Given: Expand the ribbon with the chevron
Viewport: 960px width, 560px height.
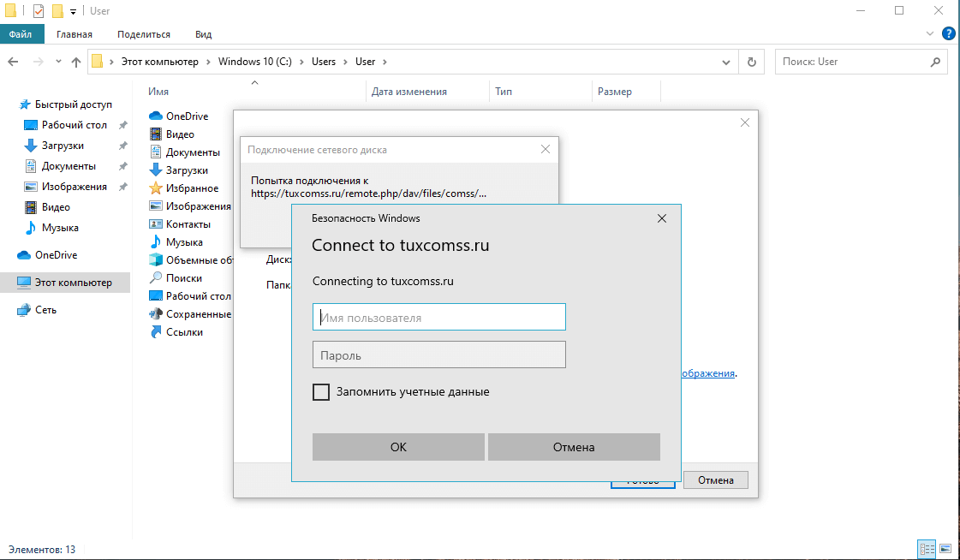Looking at the screenshot, I should (929, 33).
